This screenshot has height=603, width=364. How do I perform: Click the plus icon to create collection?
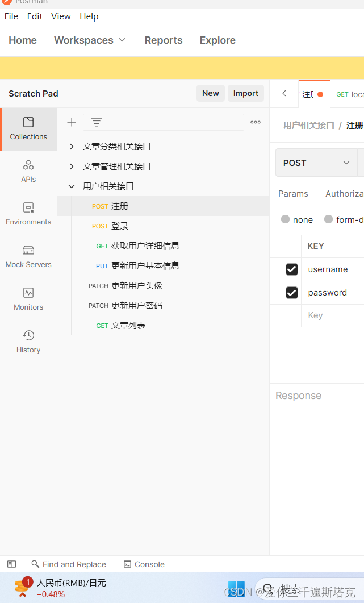coord(72,122)
